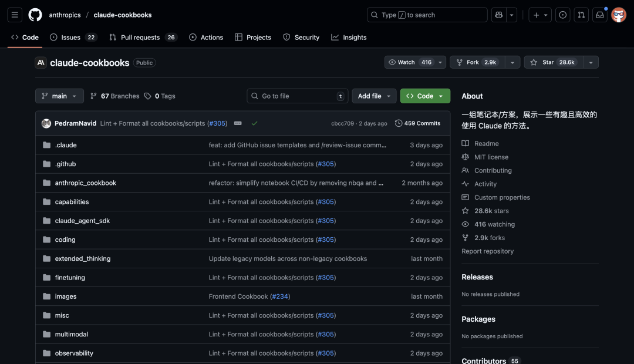View 459 Commits history
Image resolution: width=634 pixels, height=364 pixels.
[418, 123]
